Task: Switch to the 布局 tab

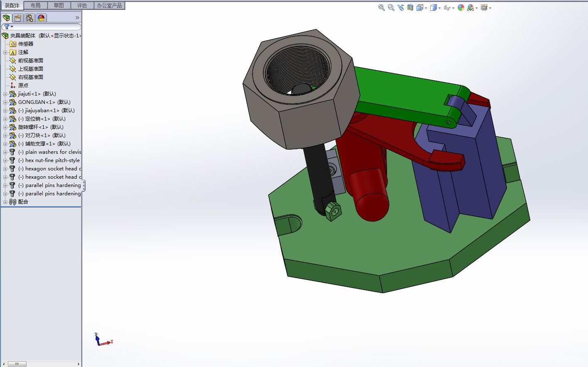Action: pyautogui.click(x=36, y=5)
